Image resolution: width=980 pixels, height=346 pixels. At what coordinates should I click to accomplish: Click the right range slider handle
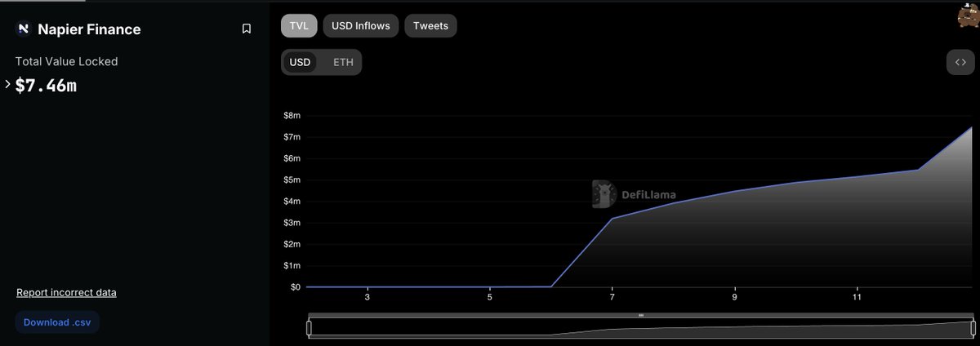(972, 328)
